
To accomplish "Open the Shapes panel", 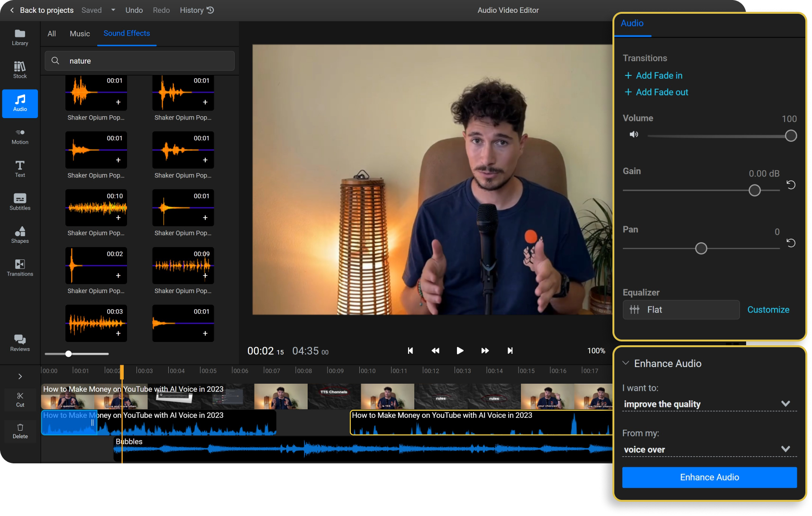I will tap(19, 235).
